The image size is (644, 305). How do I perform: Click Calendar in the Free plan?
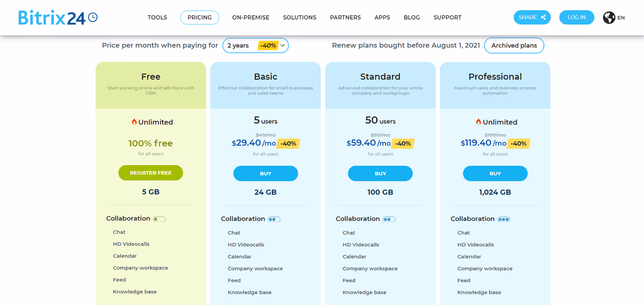tap(125, 256)
